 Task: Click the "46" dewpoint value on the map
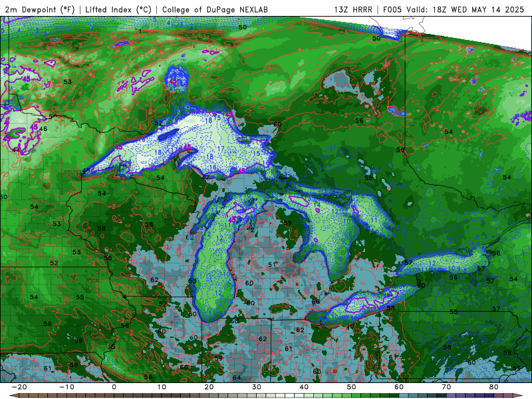[x=43, y=129]
